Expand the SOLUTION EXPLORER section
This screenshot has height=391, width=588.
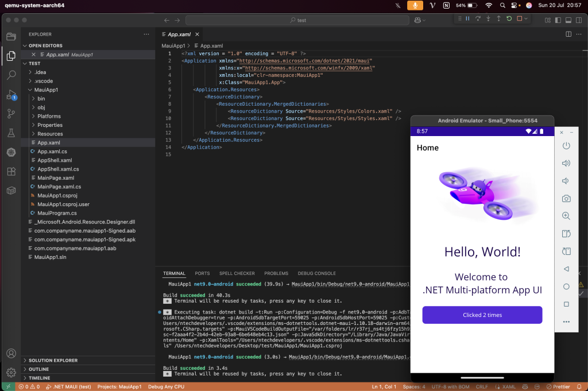click(88, 360)
